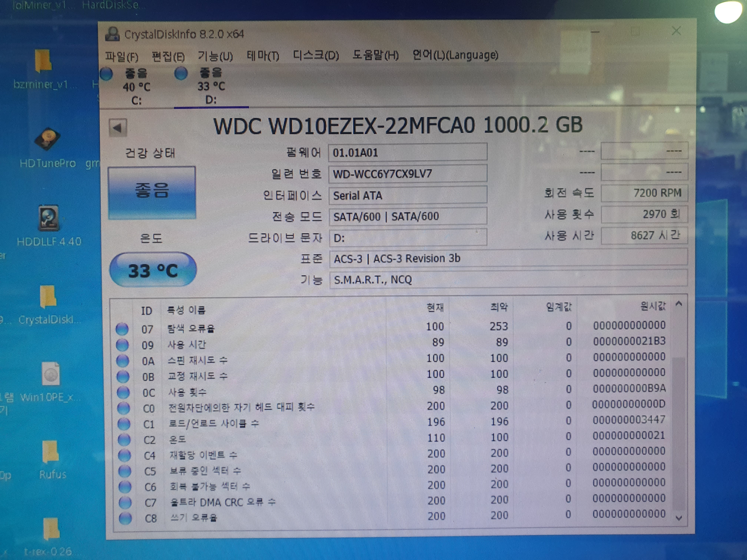Click the 8627 시간 power-on hours field
This screenshot has height=560, width=747.
pyautogui.click(x=644, y=236)
